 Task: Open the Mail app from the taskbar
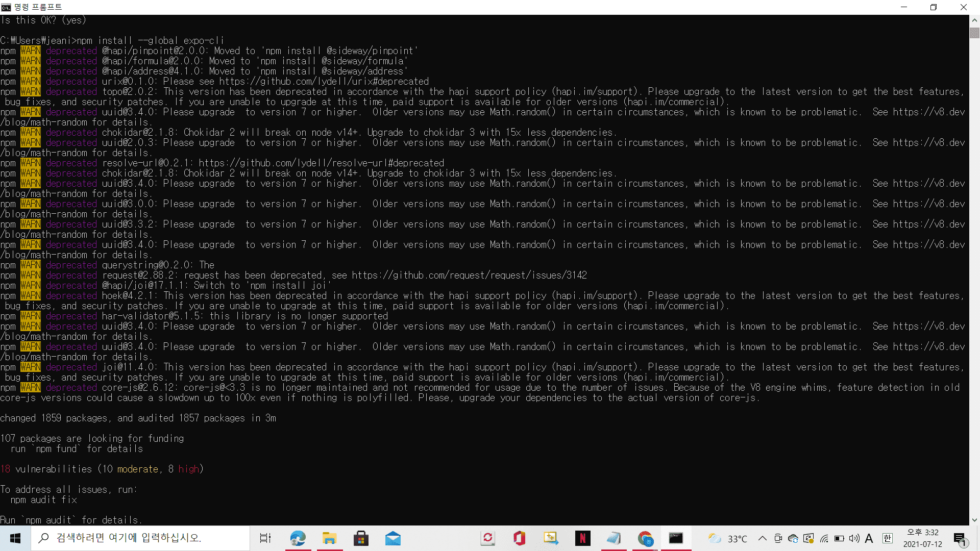click(x=393, y=538)
